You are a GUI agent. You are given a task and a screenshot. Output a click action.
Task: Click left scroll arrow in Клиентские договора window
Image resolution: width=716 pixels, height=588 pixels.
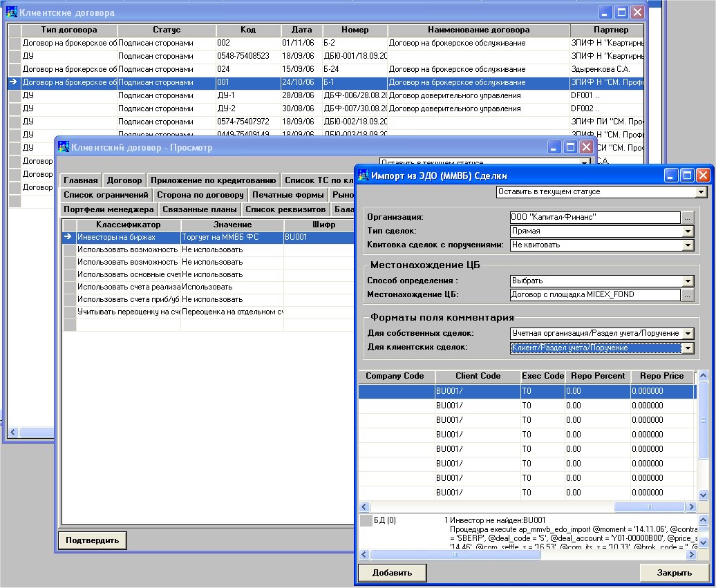[x=12, y=432]
